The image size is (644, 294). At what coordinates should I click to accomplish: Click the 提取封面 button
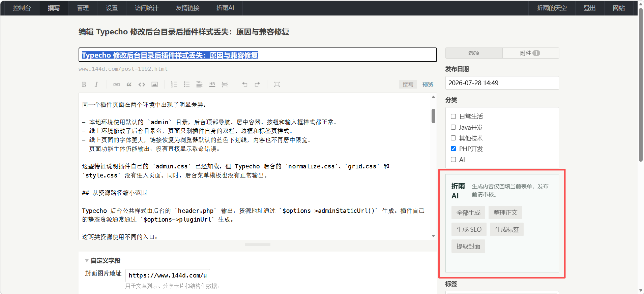click(468, 246)
